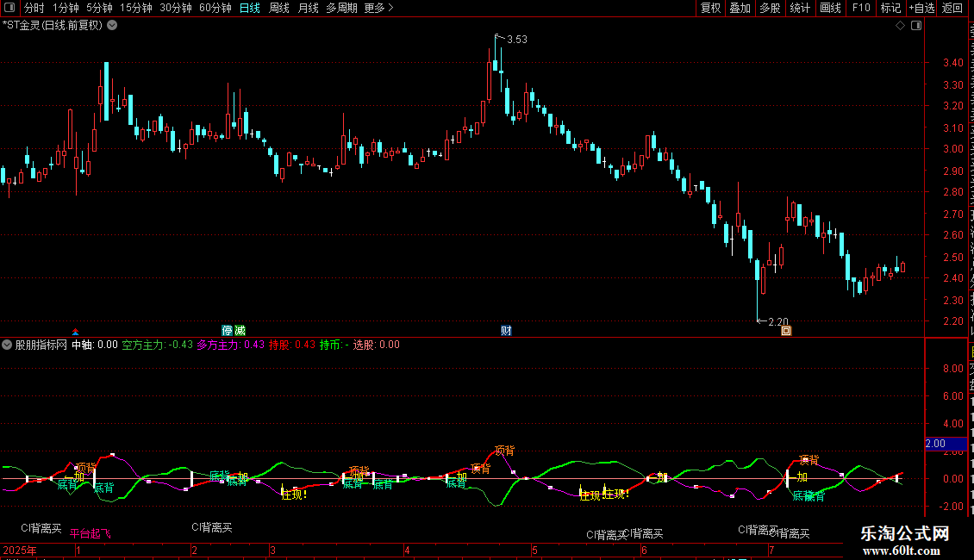Click the 2.20 low price label
Screen dimensions: 974x560
tap(777, 322)
